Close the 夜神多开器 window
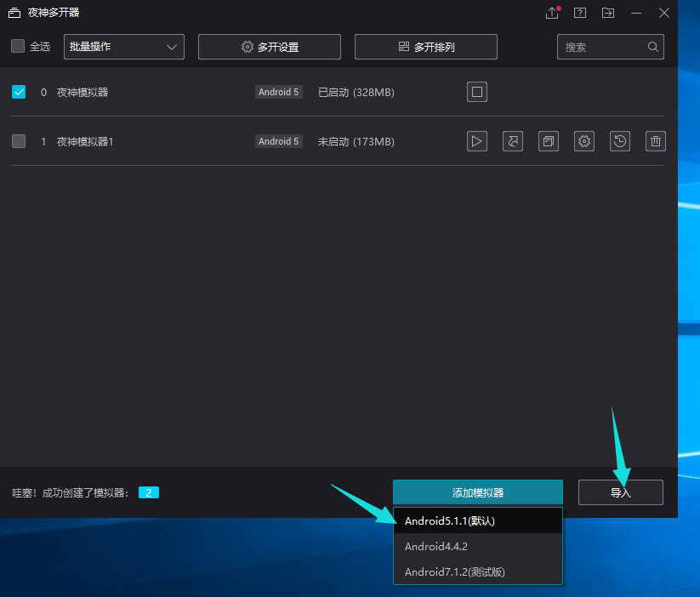This screenshot has height=597, width=700. 663,13
